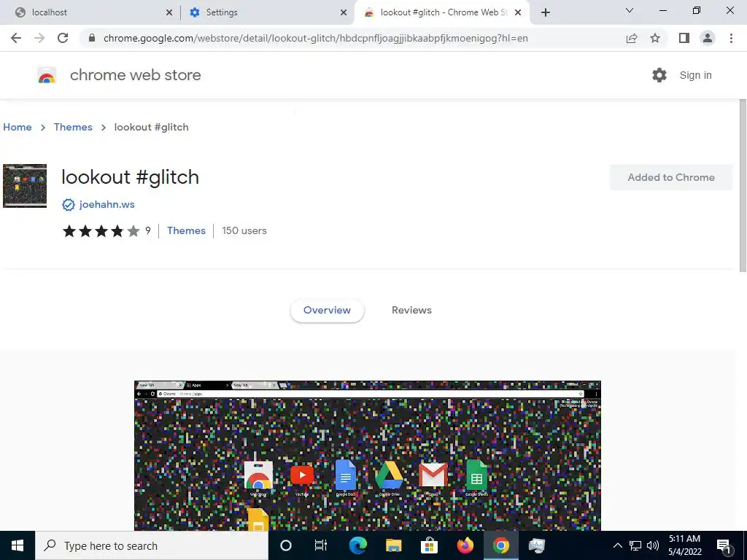747x560 pixels.
Task: Share this page icon in address bar
Action: pos(632,38)
